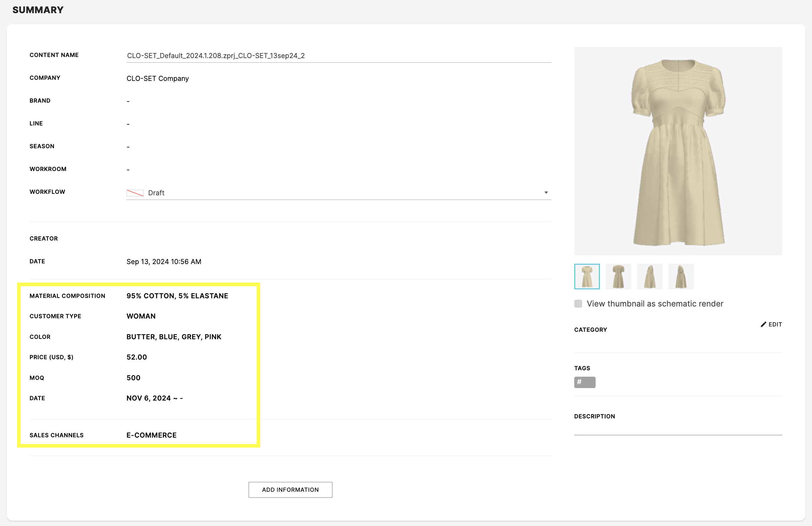Click the 52.00 price value

137,357
